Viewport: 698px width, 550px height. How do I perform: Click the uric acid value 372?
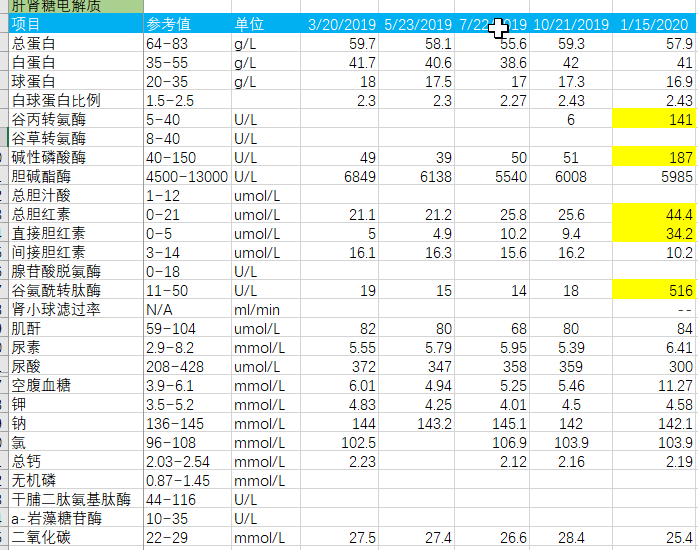click(x=364, y=367)
